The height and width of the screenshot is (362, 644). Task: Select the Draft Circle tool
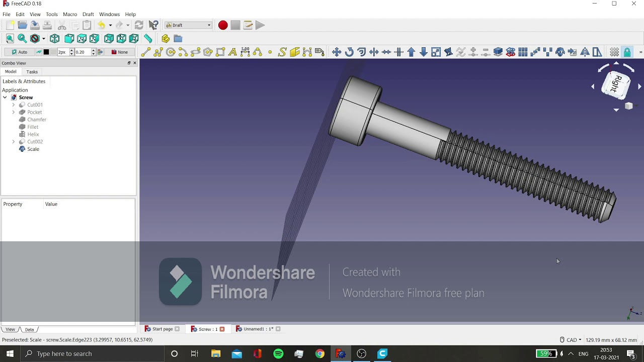171,52
